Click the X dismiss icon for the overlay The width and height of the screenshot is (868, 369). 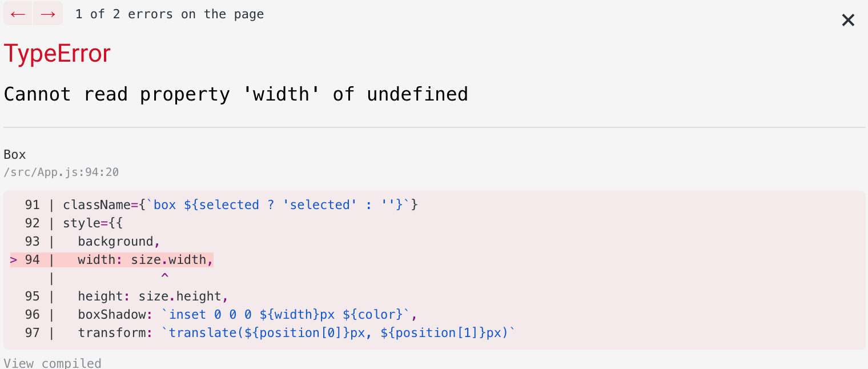[848, 20]
